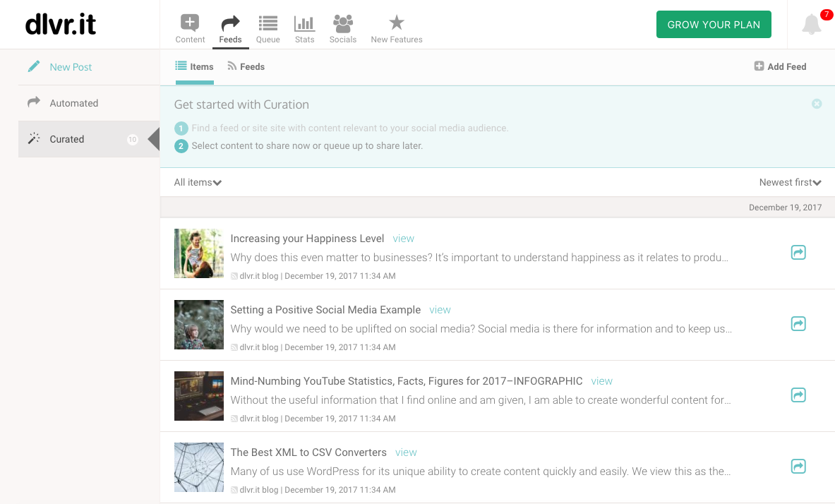Share the Mind-Numbing YouTube Statistics item
This screenshot has height=504, width=835.
(798, 395)
